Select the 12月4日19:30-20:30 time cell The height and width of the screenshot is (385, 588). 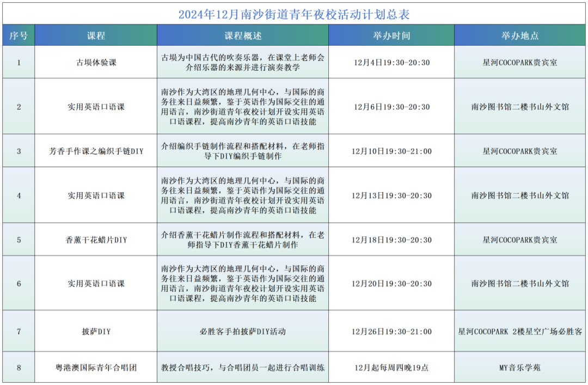tap(391, 63)
